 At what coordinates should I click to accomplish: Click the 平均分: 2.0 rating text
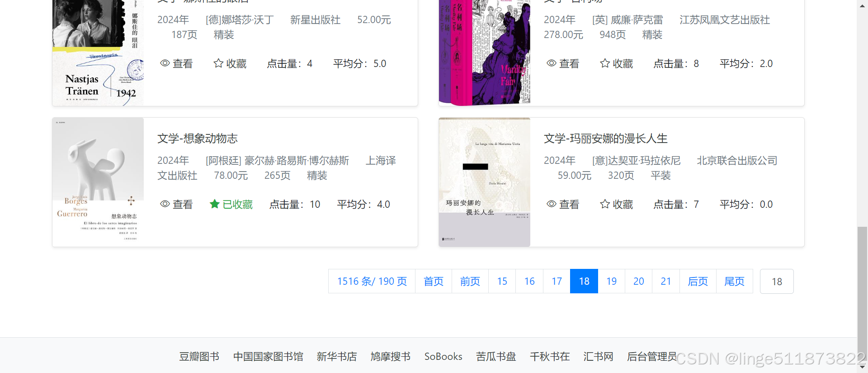pos(746,64)
